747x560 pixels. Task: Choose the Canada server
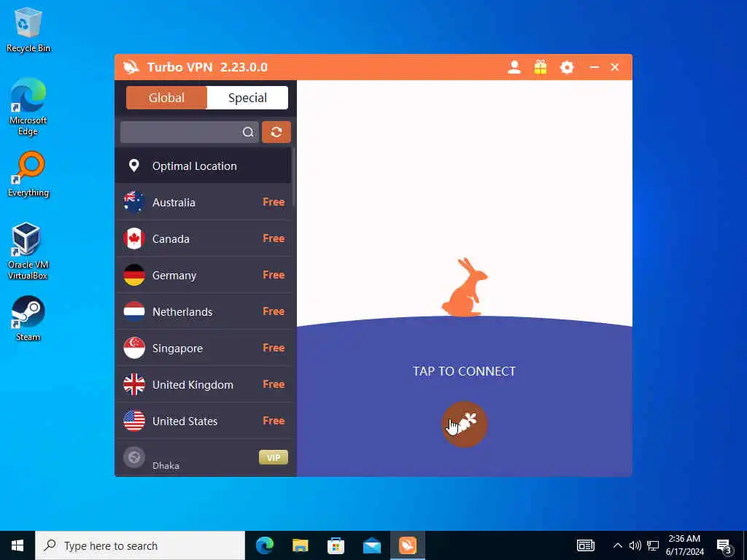point(203,238)
